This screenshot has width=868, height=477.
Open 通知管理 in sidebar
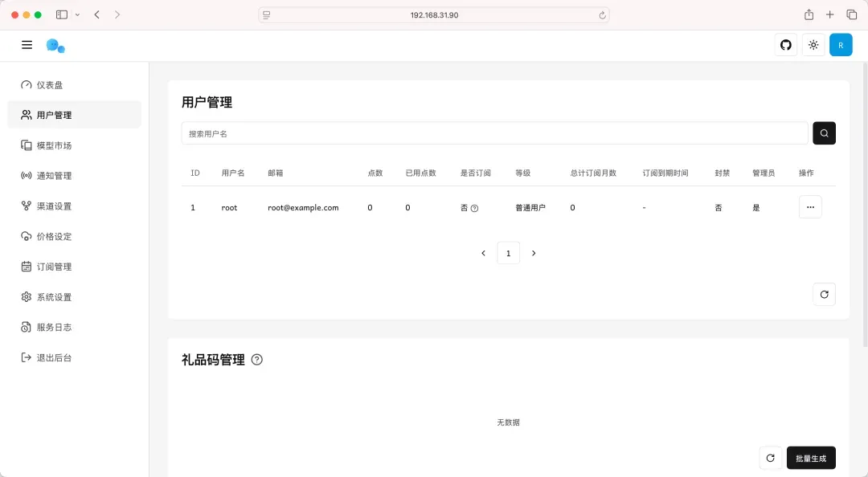pos(74,175)
